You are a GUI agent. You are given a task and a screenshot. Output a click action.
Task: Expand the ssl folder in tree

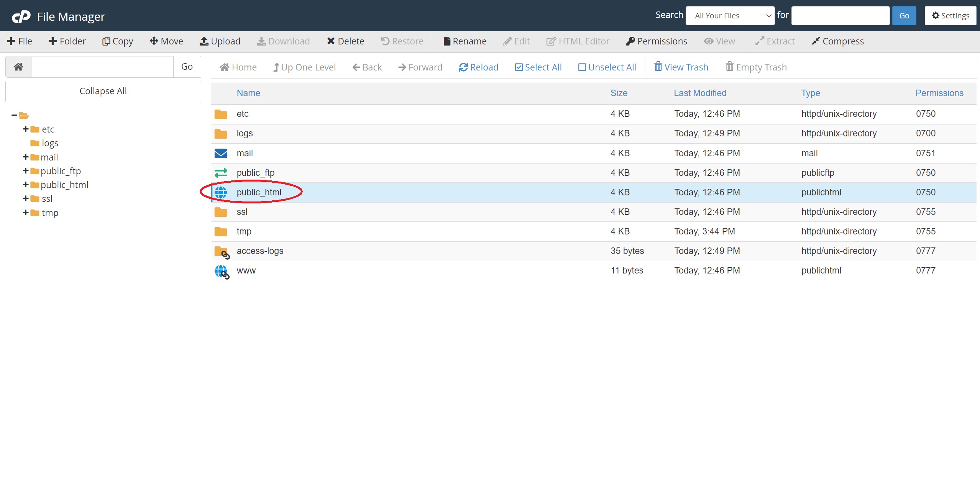click(26, 198)
